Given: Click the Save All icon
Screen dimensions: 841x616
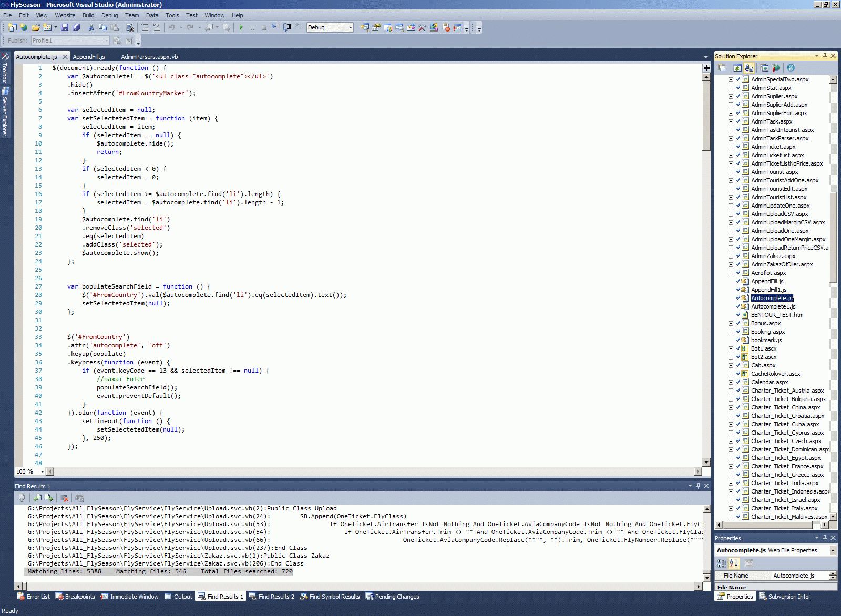Looking at the screenshot, I should (x=76, y=27).
